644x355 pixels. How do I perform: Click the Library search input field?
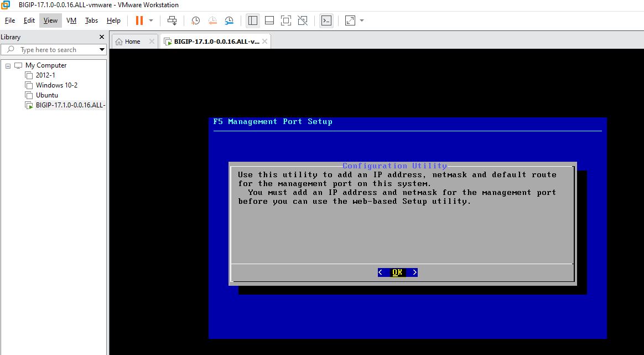55,50
